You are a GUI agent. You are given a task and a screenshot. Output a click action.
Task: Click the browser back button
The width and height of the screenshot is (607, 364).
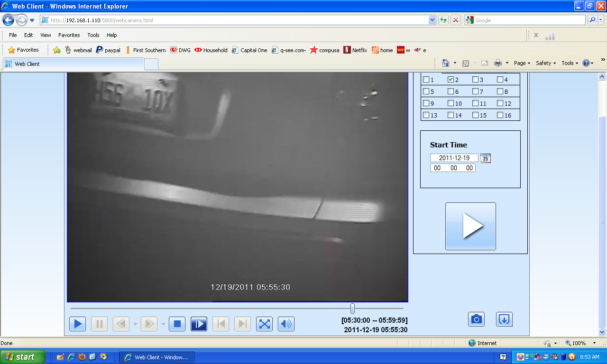[8, 20]
